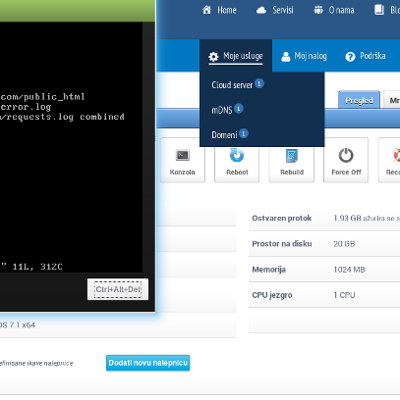Select Domeni from dropdown menu
The height and width of the screenshot is (400, 400).
pyautogui.click(x=224, y=135)
